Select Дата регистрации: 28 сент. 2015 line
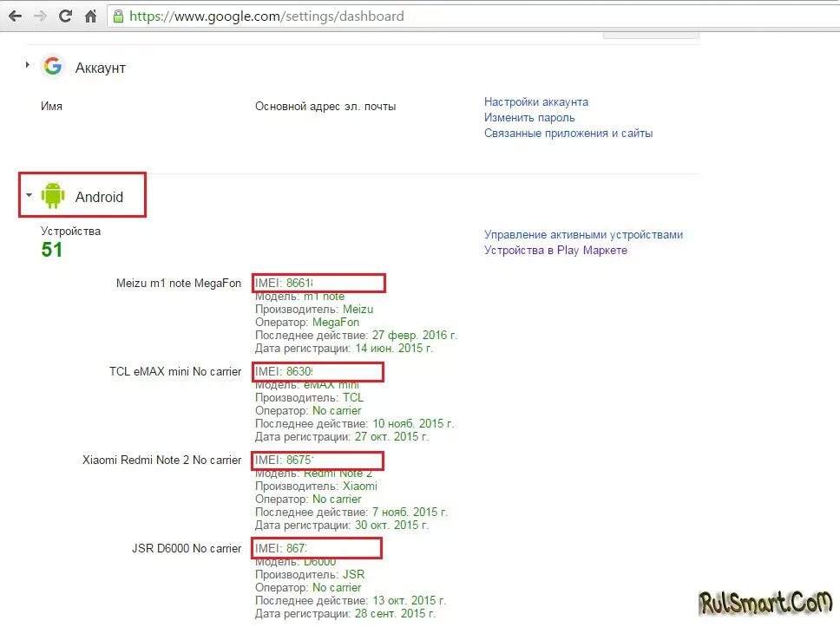The height and width of the screenshot is (627, 840). coord(345,614)
